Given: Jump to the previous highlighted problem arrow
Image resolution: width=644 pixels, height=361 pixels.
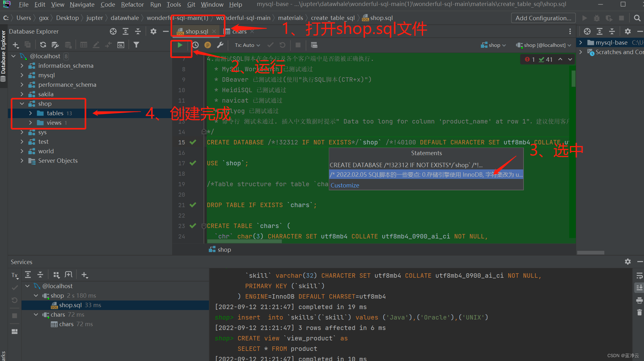Looking at the screenshot, I should [x=560, y=60].
